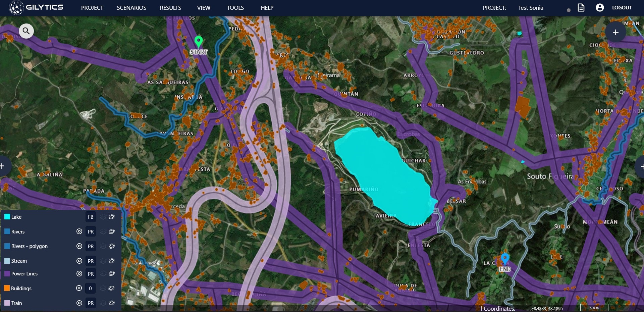Click the blue END map marker
644x312 pixels.
tap(505, 259)
